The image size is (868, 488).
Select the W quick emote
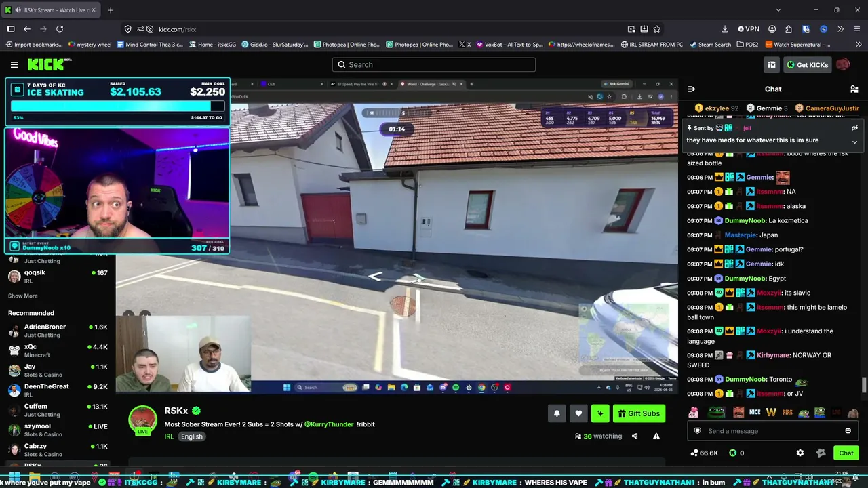click(x=771, y=412)
